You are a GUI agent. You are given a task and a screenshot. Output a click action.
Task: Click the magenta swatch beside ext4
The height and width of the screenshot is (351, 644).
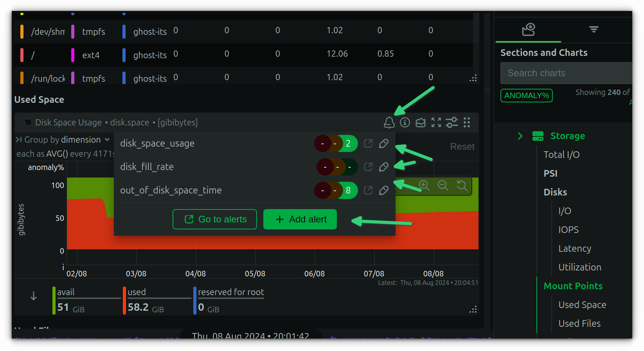(x=73, y=55)
